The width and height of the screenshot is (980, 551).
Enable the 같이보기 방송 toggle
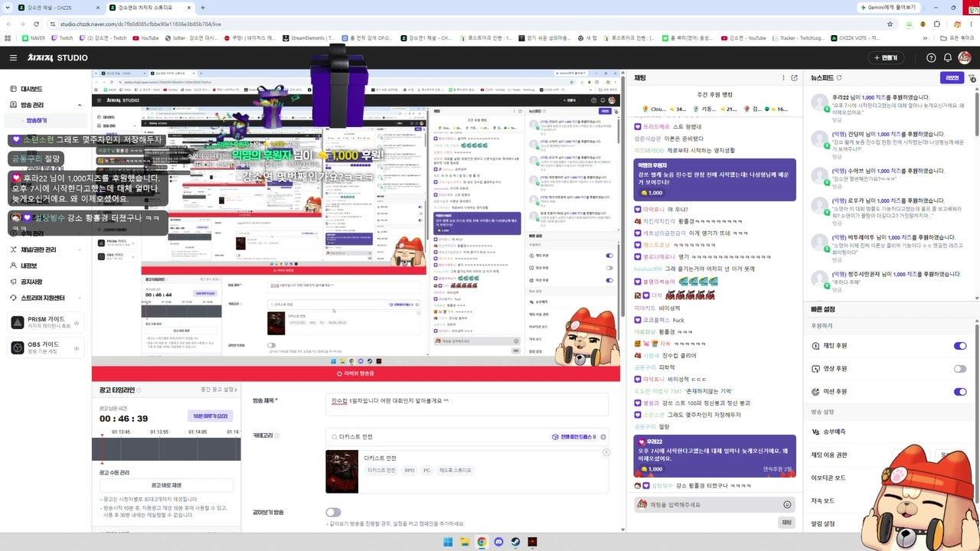coord(333,512)
